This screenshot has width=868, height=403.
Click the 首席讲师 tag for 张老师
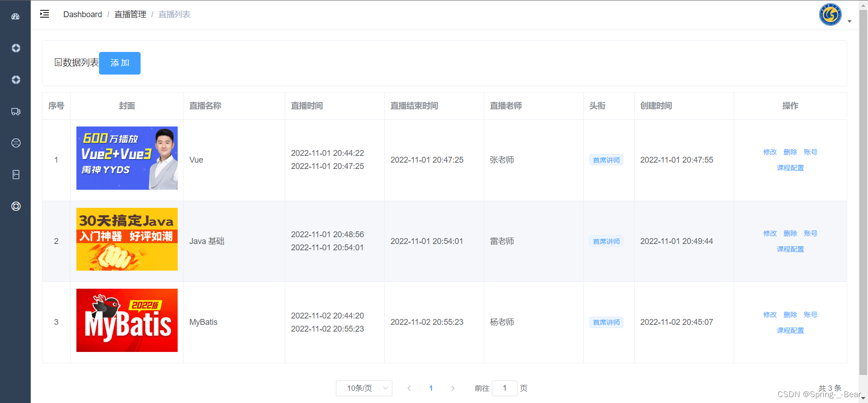click(606, 160)
